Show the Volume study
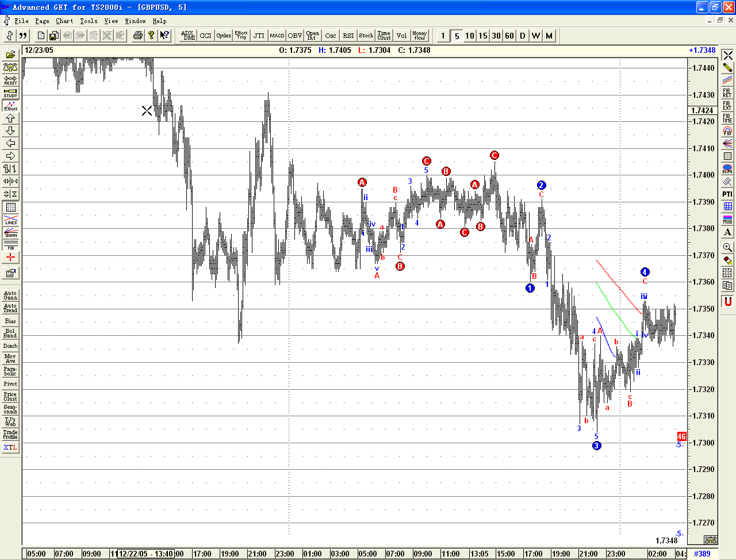The width and height of the screenshot is (736, 560). click(x=402, y=36)
